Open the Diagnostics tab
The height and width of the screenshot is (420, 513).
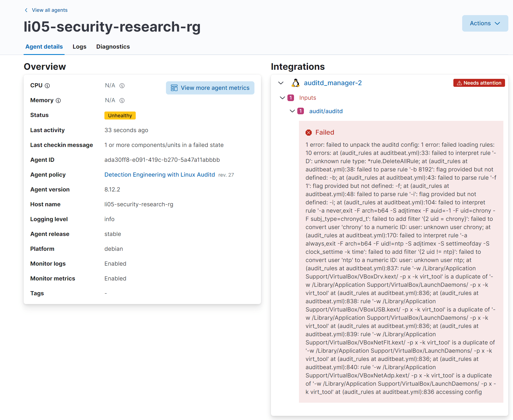tap(113, 47)
